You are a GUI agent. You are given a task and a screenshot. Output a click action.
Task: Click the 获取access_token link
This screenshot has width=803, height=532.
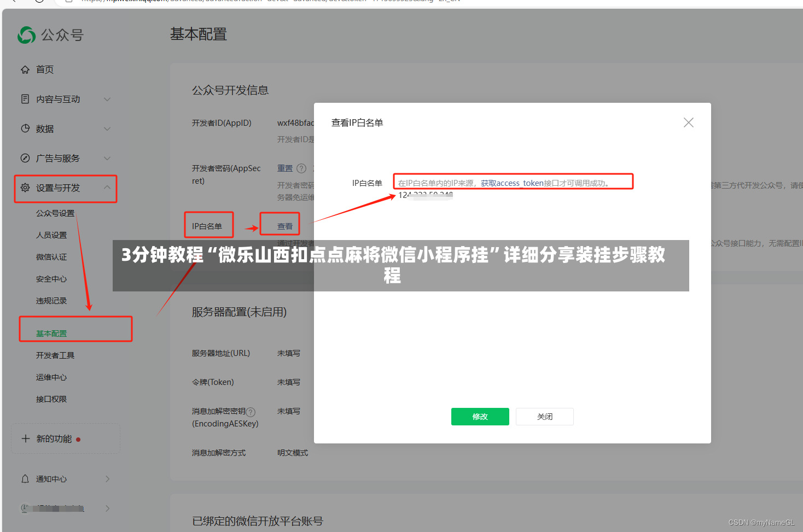pyautogui.click(x=512, y=183)
